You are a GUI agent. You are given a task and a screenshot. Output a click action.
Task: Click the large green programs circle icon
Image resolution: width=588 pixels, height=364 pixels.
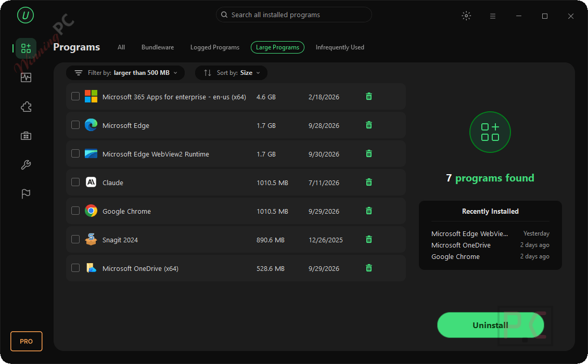(x=490, y=132)
